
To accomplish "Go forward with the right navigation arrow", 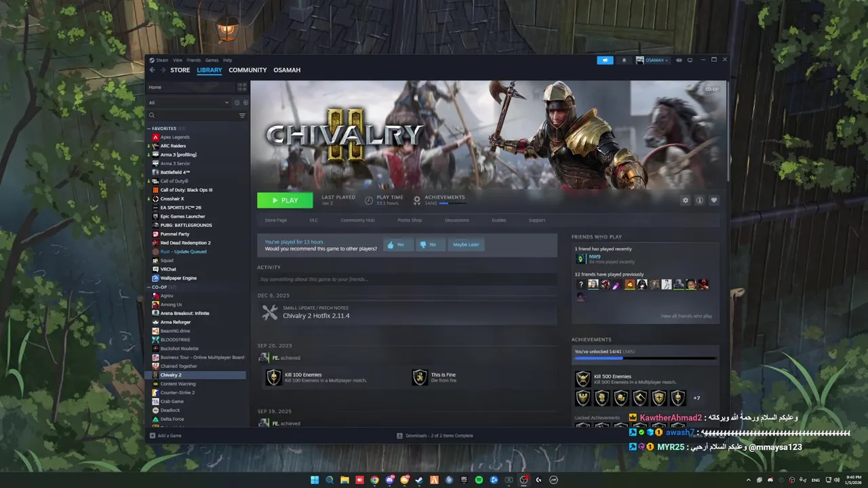I will point(163,70).
